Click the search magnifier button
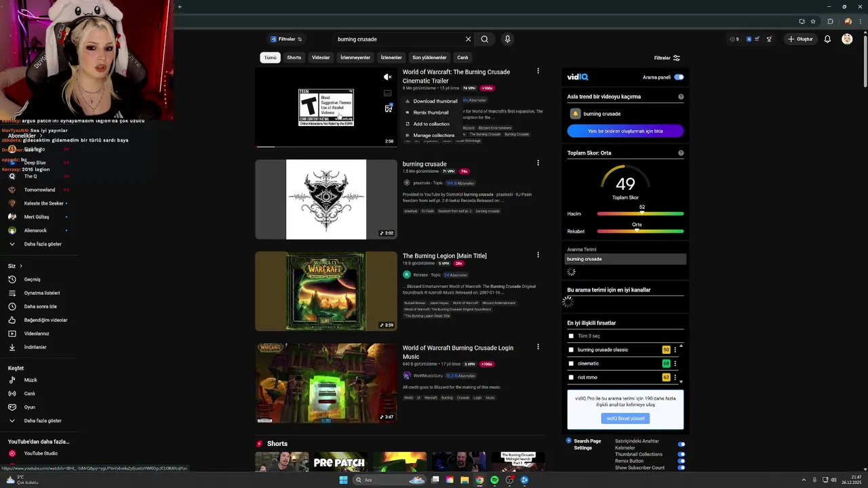 484,39
